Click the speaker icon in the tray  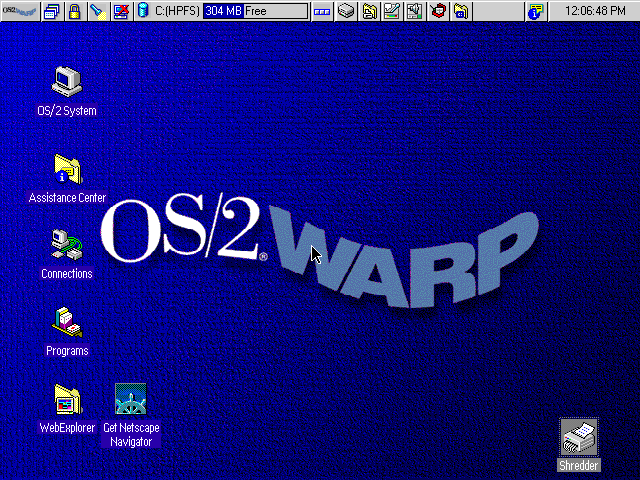click(x=415, y=12)
